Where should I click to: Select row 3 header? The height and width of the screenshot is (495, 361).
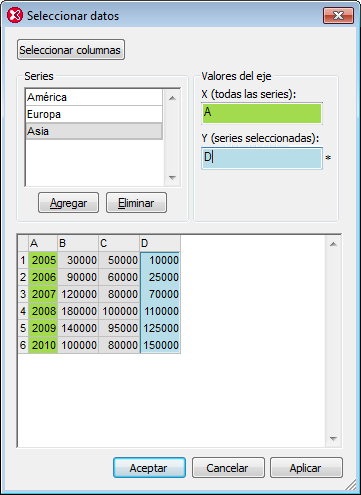(23, 294)
